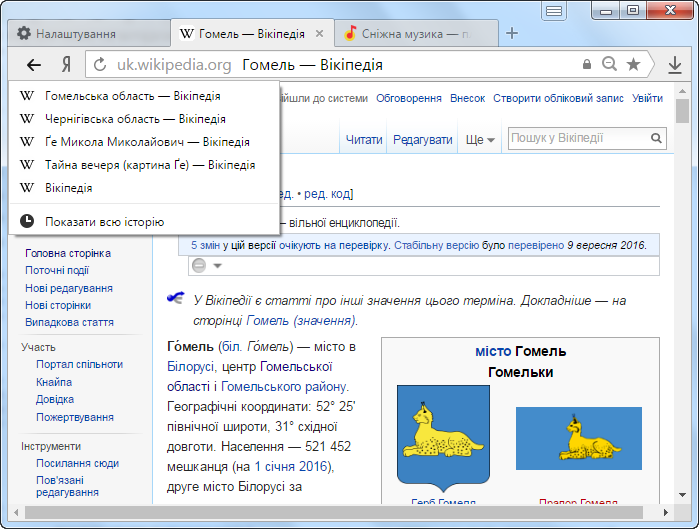
Task: Click the Увійти link
Action: click(647, 98)
